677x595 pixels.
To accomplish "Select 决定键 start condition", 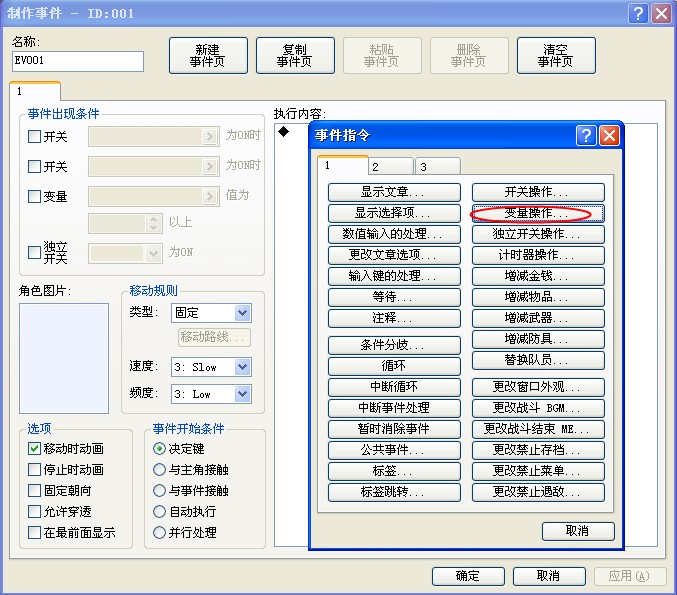I will 159,449.
